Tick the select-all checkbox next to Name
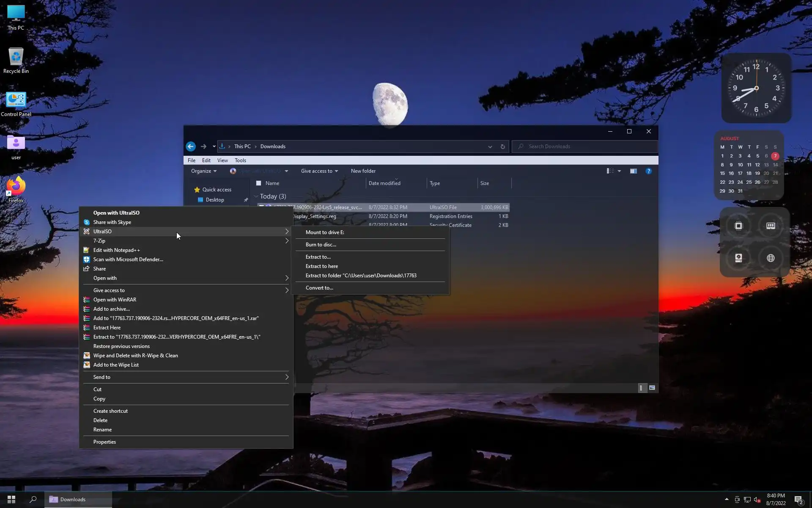The height and width of the screenshot is (508, 812). [258, 183]
